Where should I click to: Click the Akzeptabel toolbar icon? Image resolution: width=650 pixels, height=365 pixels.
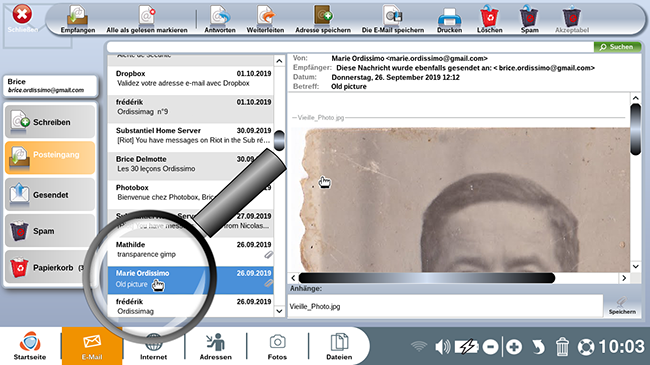pyautogui.click(x=572, y=19)
